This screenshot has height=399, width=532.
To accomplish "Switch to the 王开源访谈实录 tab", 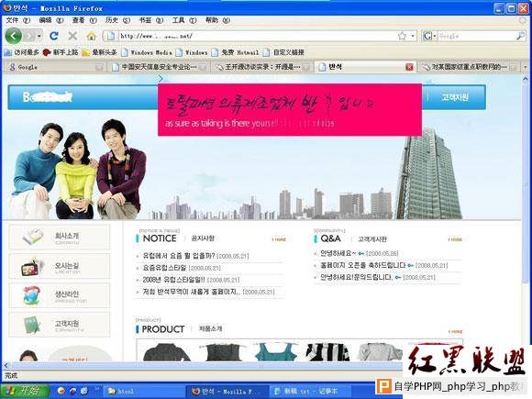I will [262, 67].
